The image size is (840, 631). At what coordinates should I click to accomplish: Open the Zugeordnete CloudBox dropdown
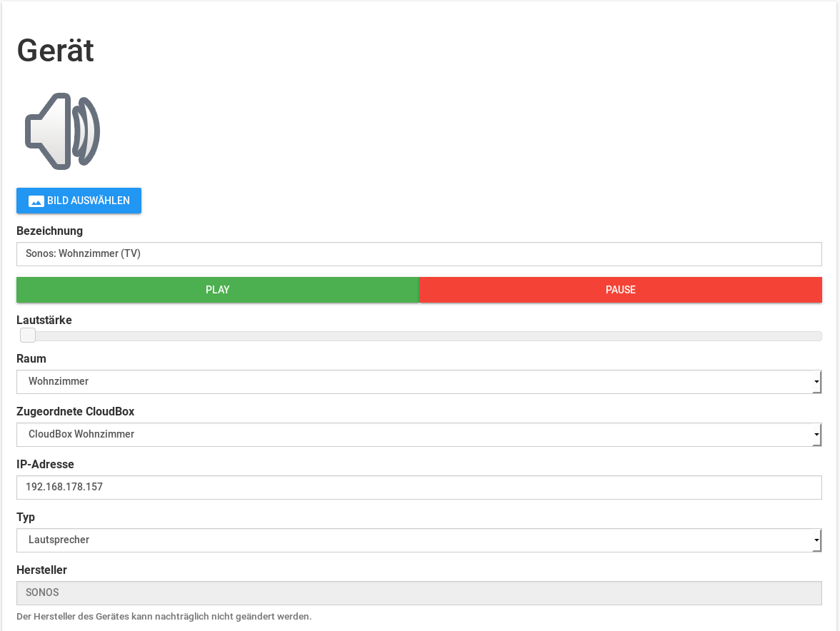tap(414, 435)
